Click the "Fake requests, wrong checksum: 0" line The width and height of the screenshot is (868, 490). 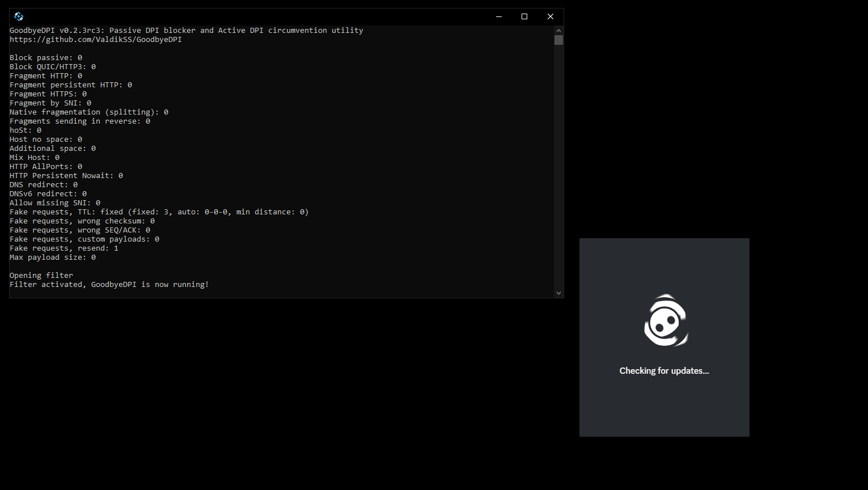click(82, 221)
